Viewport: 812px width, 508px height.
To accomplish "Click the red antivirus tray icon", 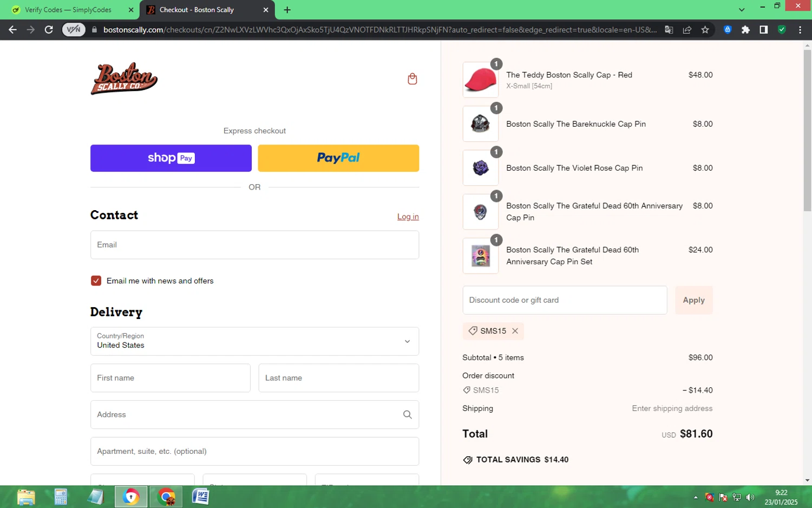I will click(x=710, y=497).
